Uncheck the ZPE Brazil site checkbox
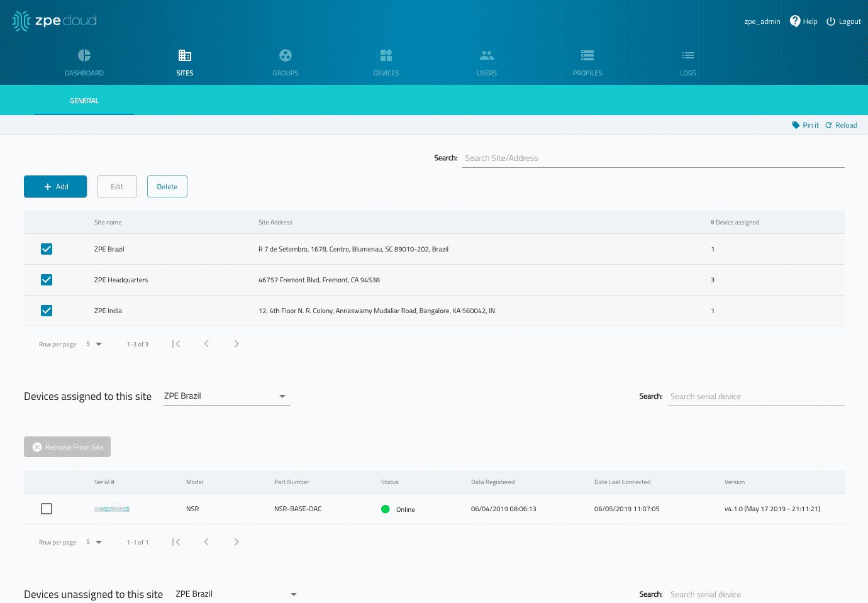This screenshot has width=868, height=603. click(47, 249)
